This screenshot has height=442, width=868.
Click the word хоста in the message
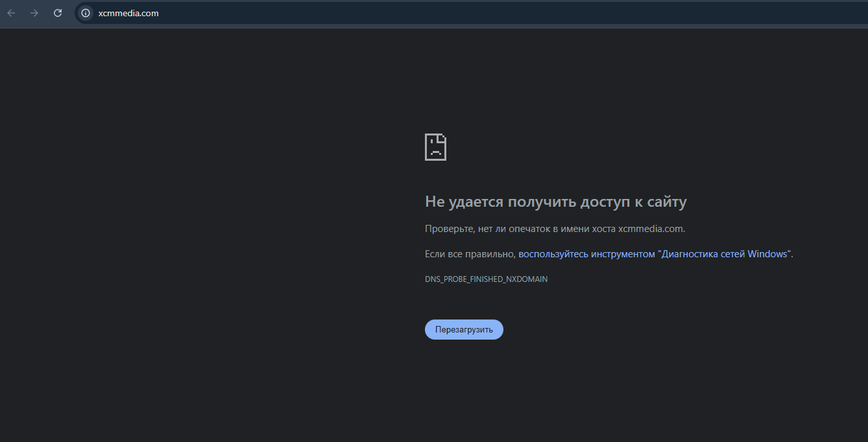point(603,229)
